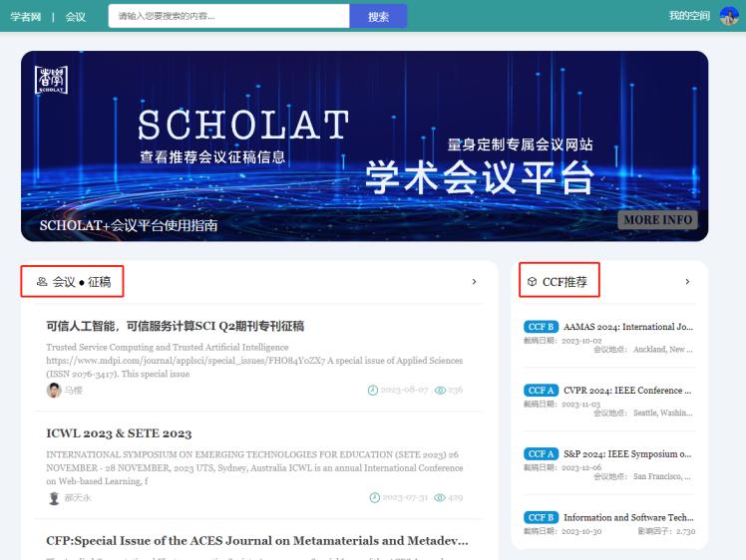The height and width of the screenshot is (560, 746).
Task: Click the people icon beside 会议●征稿
Action: [42, 282]
